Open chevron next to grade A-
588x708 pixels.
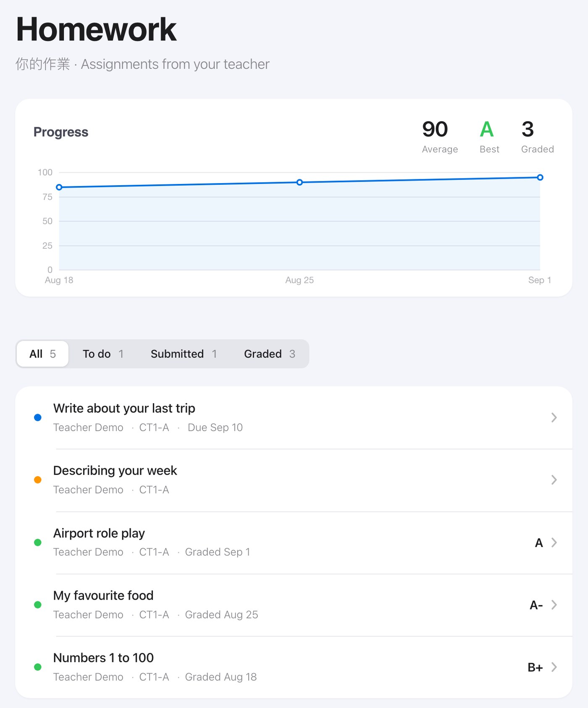tap(554, 605)
